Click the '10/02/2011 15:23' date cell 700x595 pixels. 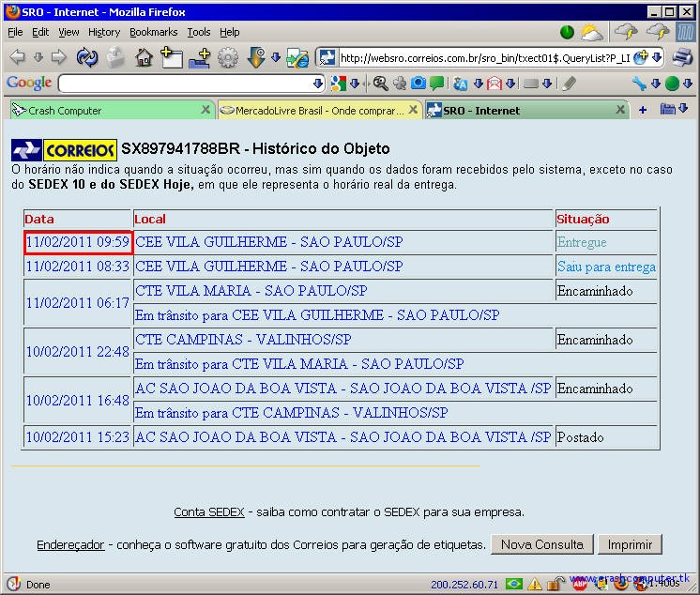78,437
